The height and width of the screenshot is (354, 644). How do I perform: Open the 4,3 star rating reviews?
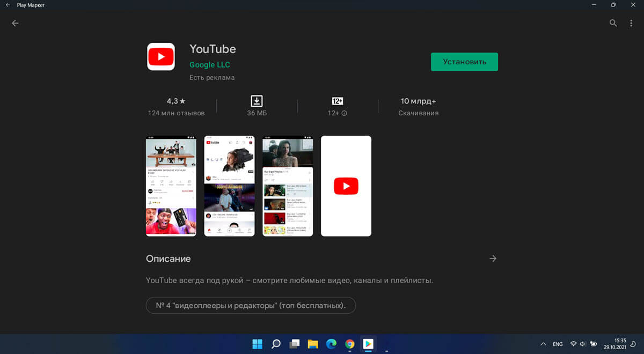click(x=176, y=101)
